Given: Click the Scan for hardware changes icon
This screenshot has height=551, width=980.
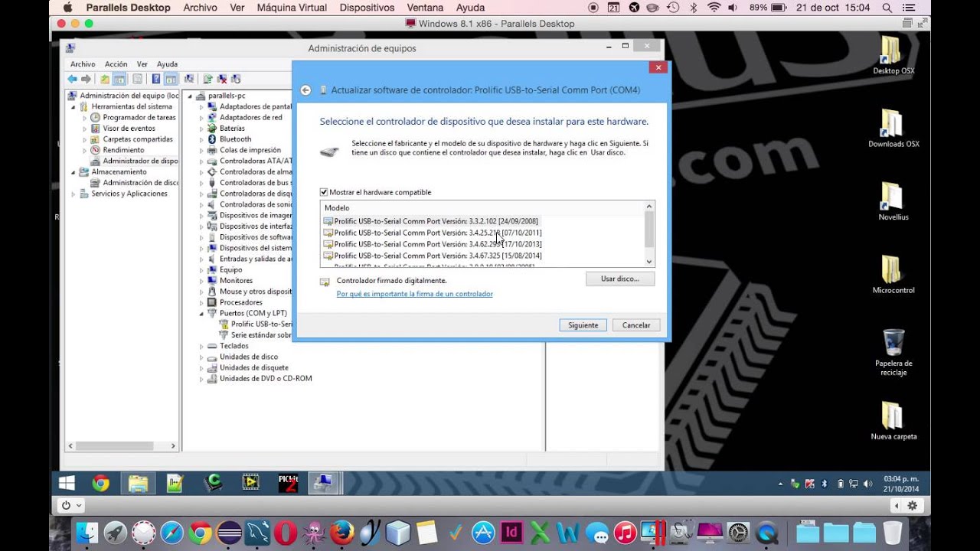Looking at the screenshot, I should 188,79.
